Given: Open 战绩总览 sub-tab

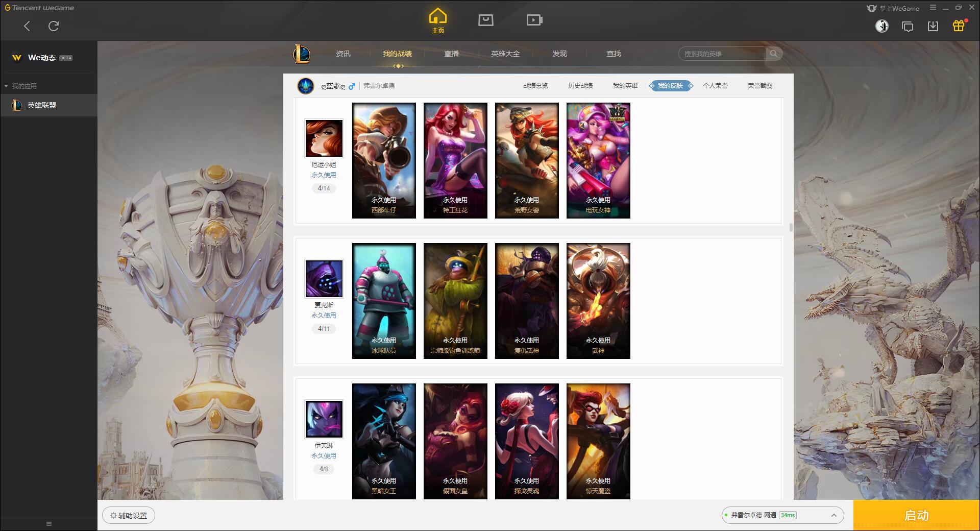Looking at the screenshot, I should [x=535, y=86].
